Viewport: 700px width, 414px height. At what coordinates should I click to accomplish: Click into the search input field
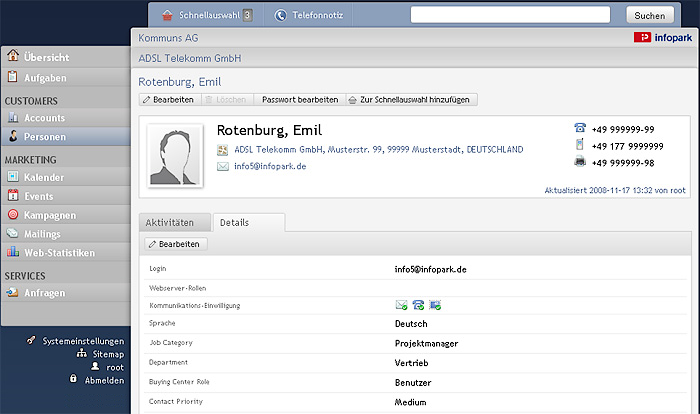510,15
